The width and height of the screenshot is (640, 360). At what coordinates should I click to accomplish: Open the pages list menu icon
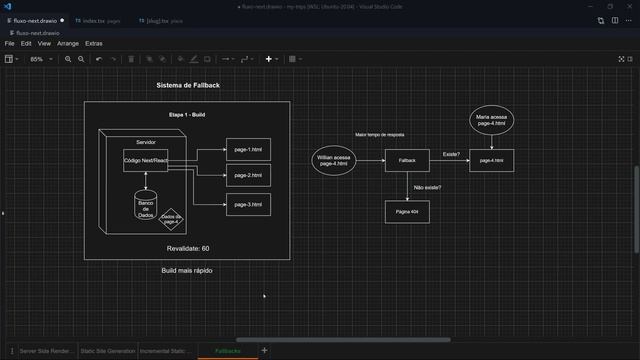click(x=12, y=351)
